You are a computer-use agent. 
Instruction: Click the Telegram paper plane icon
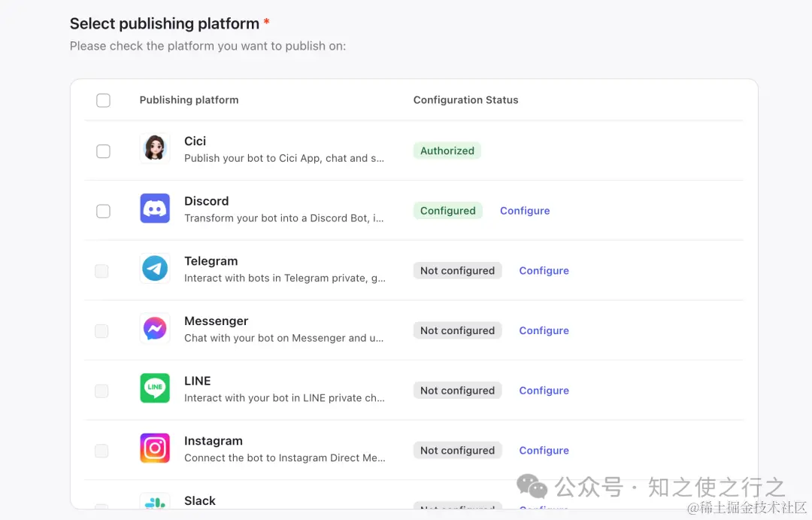[155, 269]
